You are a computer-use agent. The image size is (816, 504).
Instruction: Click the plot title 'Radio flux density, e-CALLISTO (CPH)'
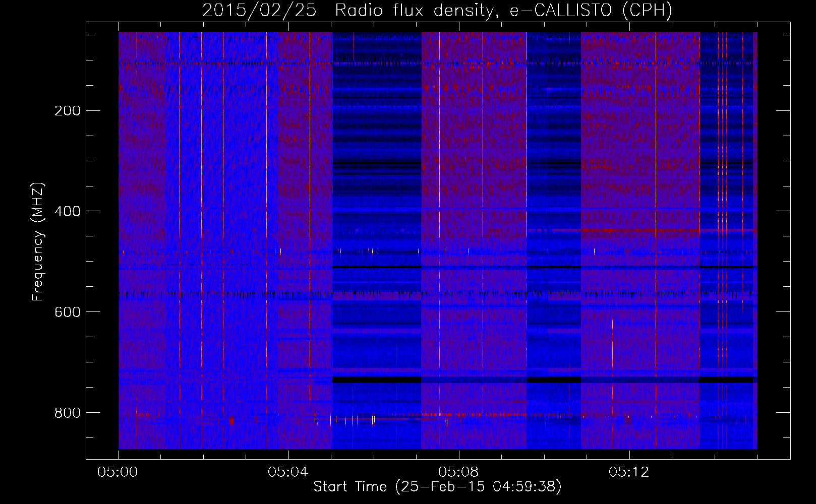pyautogui.click(x=503, y=11)
